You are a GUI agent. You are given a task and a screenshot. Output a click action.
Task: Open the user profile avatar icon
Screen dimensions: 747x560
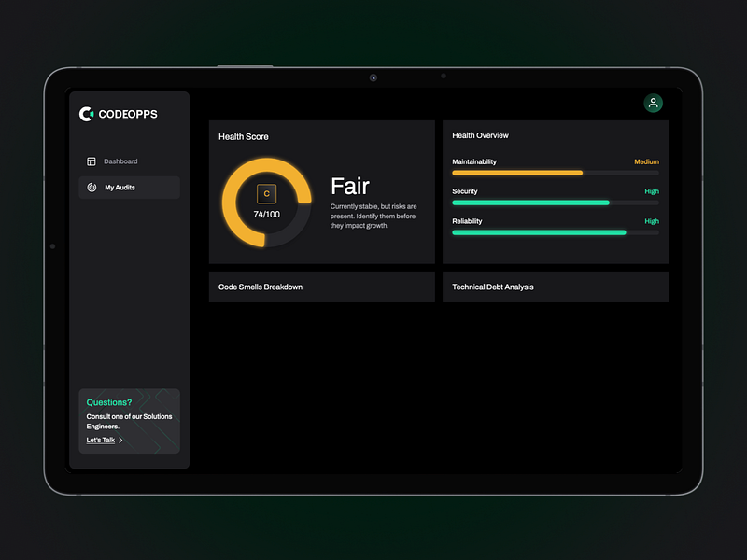pos(653,103)
